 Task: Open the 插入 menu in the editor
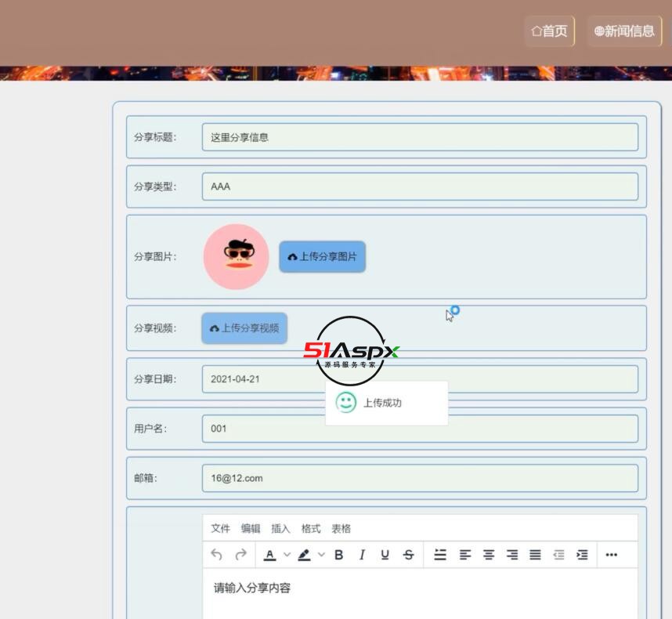coord(278,528)
